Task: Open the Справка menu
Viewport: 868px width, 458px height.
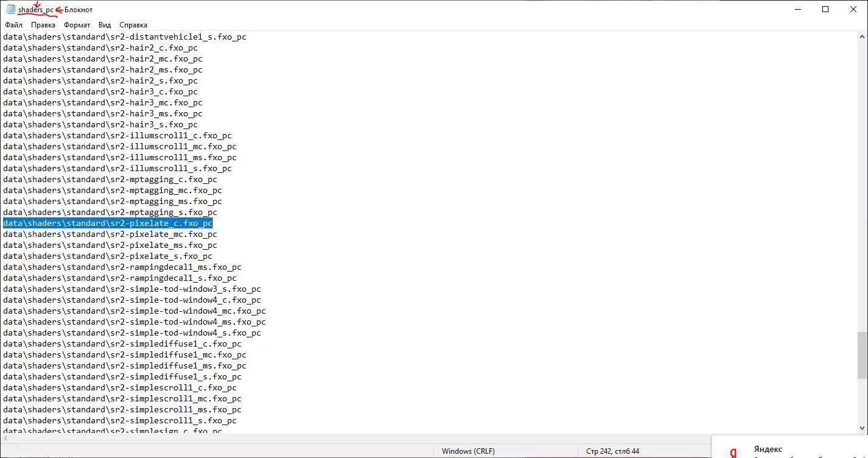Action: [133, 25]
